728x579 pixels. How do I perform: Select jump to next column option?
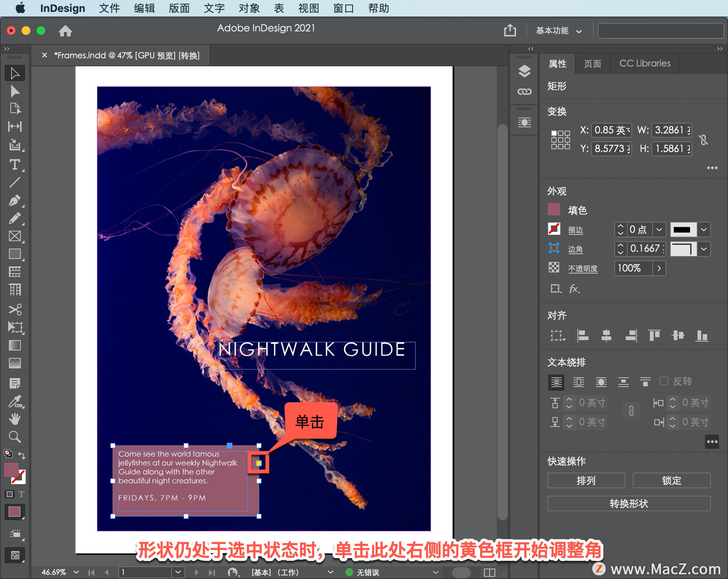coord(645,382)
